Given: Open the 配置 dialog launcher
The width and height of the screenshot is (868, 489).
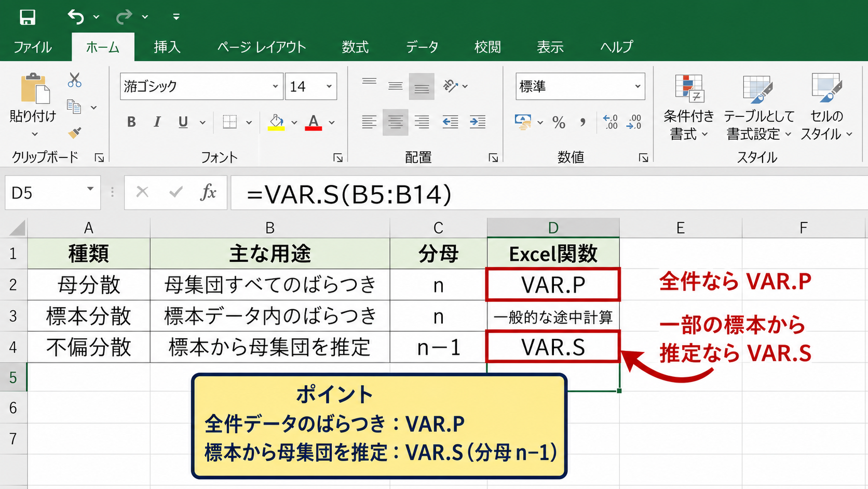Looking at the screenshot, I should [x=493, y=157].
